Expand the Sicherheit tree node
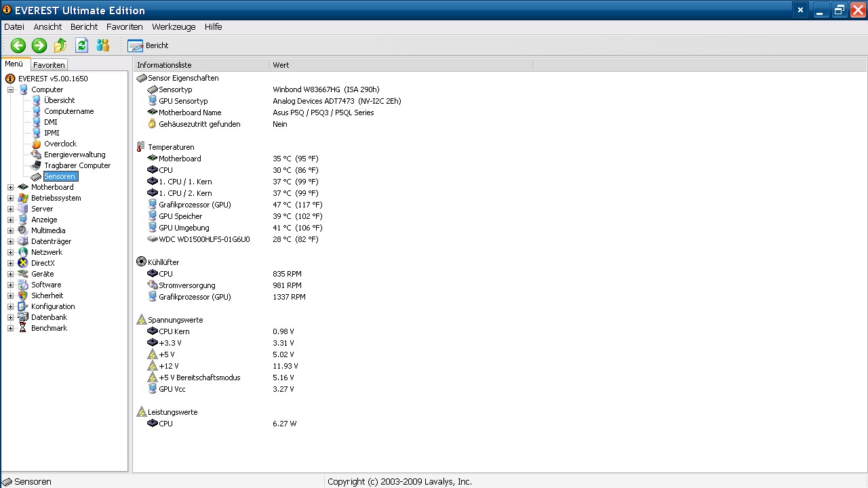Screen dimensions: 868x488 pos(10,296)
